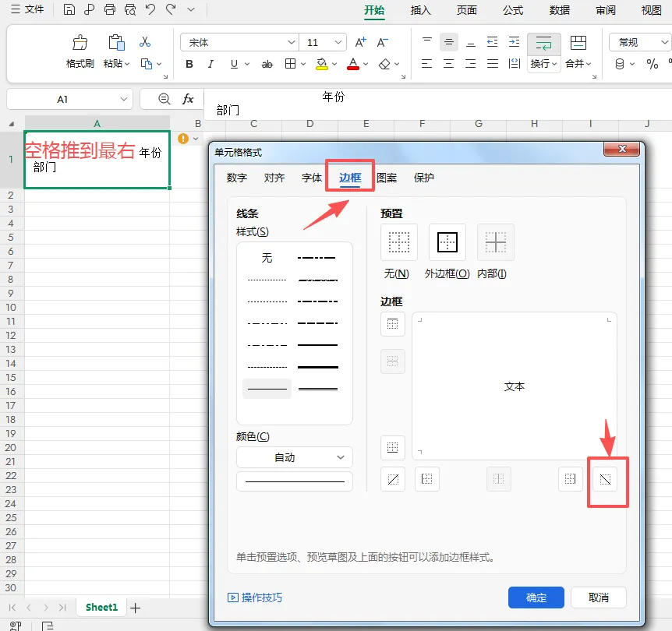Apply yellow fill color bucket
Image resolution: width=672 pixels, height=631 pixels.
(x=321, y=64)
